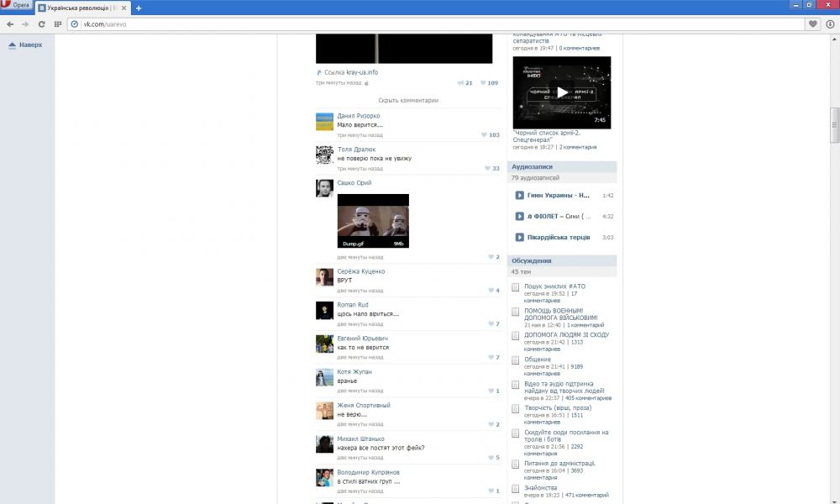Open the Dump.gif stormtrooper thumbnail

(373, 221)
